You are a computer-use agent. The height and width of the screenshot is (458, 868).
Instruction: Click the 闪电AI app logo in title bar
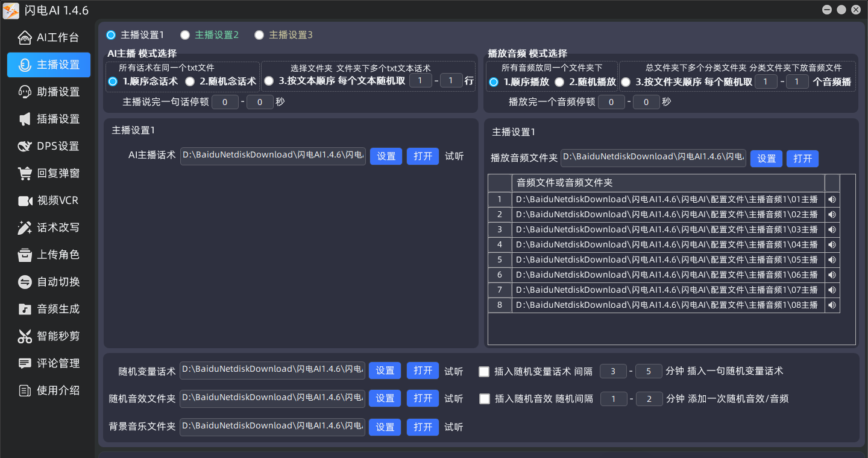tap(11, 10)
